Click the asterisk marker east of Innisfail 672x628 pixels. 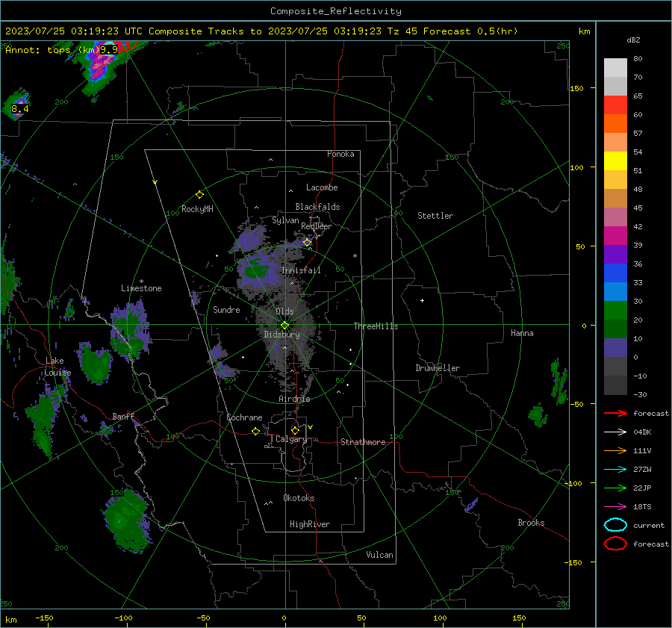coord(355,256)
